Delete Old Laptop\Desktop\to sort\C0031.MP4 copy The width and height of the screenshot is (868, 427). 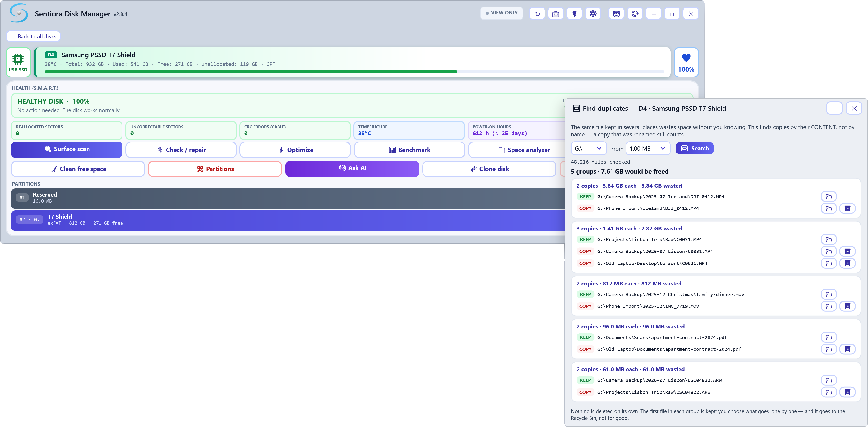847,263
